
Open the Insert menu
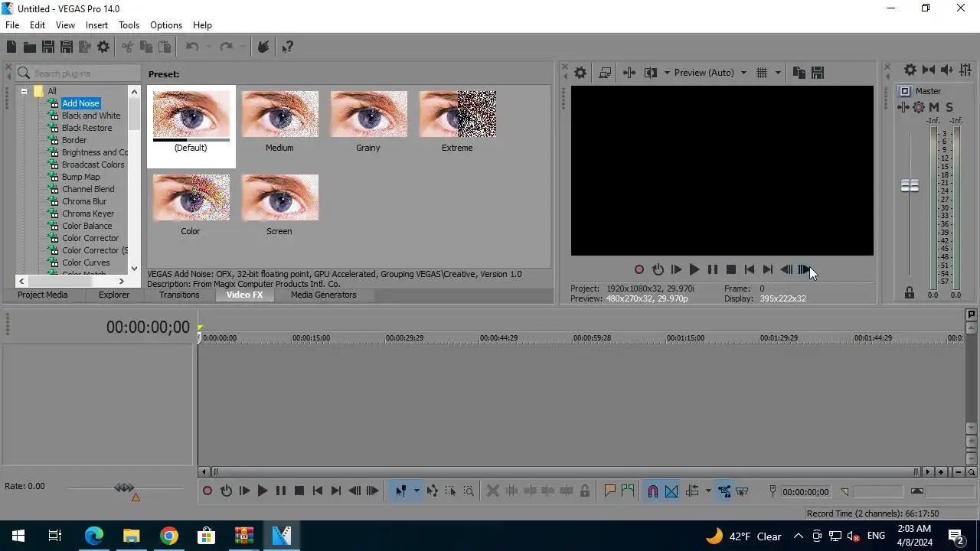pyautogui.click(x=96, y=25)
